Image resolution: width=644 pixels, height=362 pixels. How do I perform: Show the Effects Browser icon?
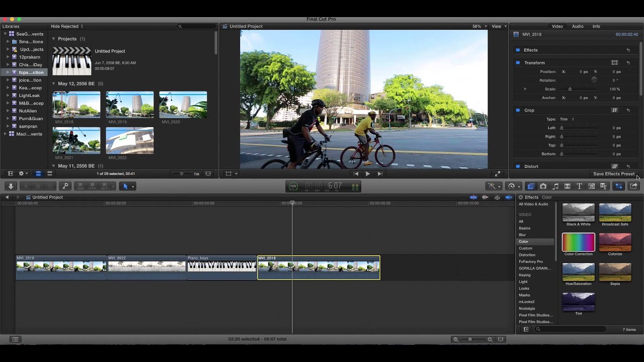(531, 186)
